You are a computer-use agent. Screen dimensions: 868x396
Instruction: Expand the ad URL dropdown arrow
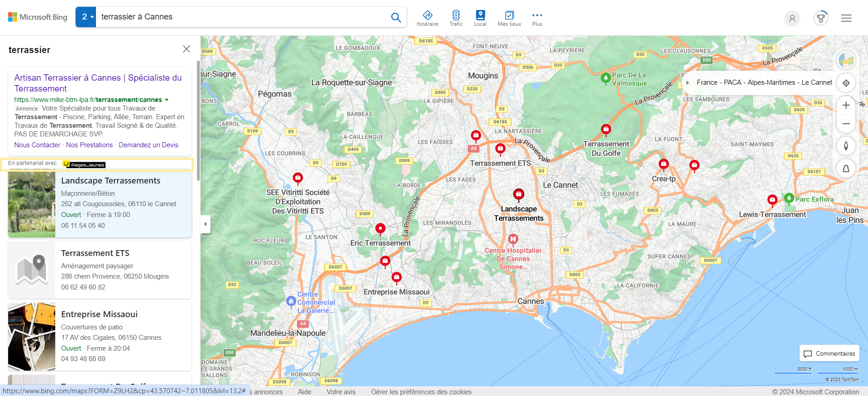click(167, 100)
